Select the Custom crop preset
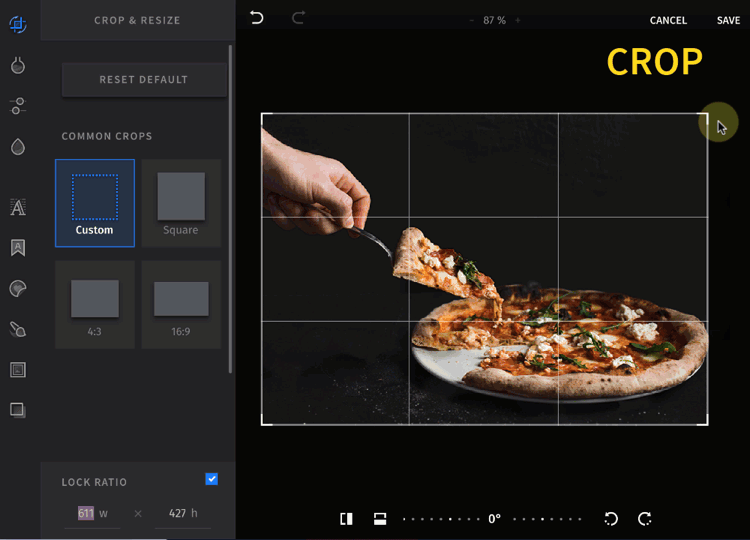The height and width of the screenshot is (540, 750). [x=95, y=203]
